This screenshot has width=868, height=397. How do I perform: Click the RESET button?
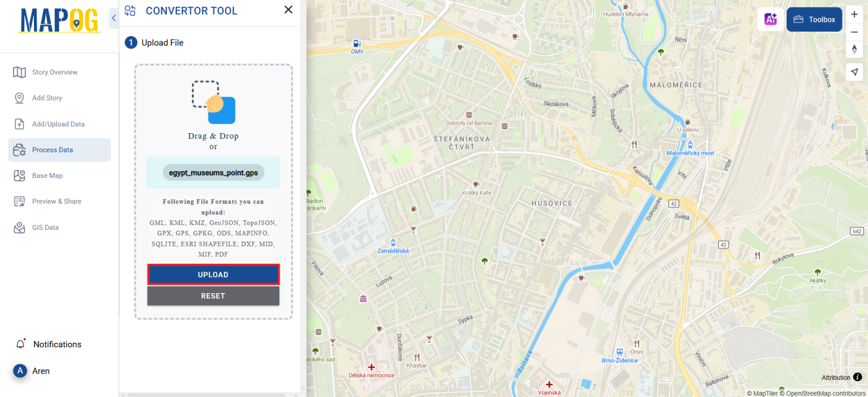click(x=213, y=295)
